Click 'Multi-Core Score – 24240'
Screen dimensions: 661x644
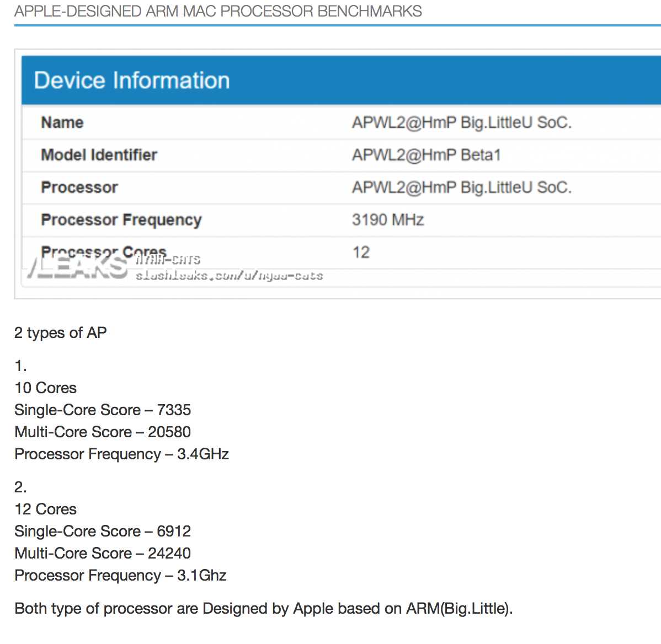(x=103, y=553)
